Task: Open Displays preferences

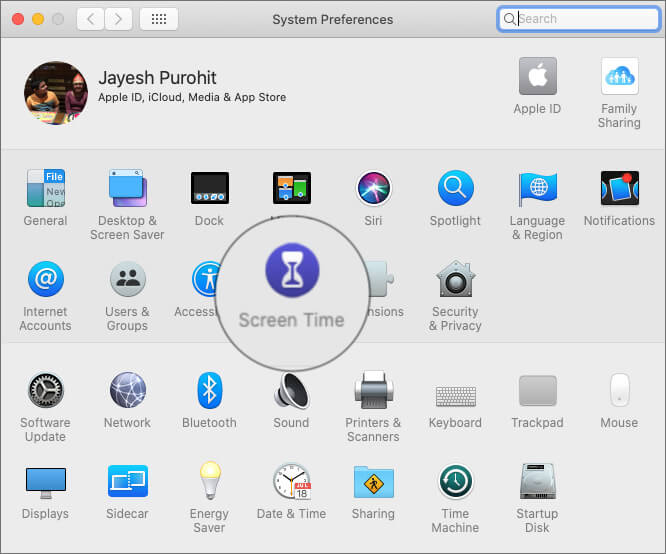Action: click(x=45, y=483)
